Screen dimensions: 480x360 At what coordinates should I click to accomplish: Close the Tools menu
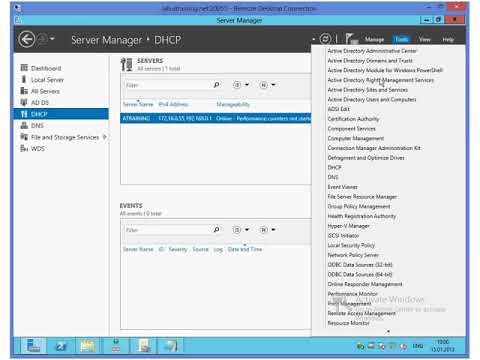401,39
